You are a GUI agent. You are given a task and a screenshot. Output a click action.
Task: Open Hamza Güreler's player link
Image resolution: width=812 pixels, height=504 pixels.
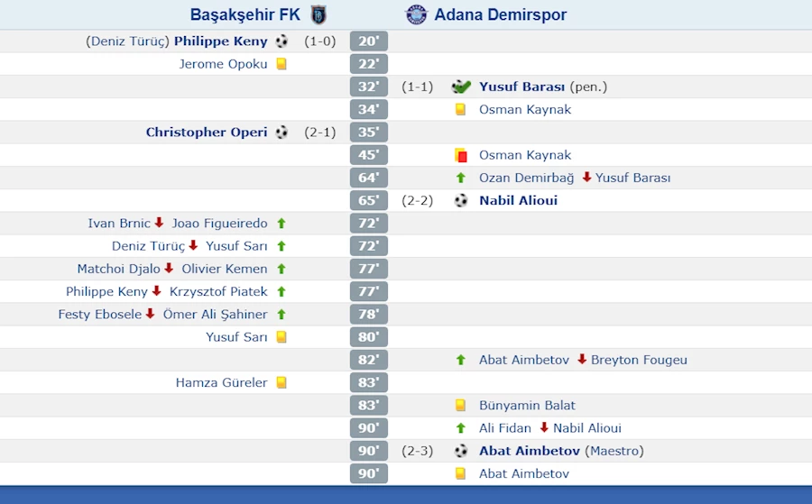[x=222, y=382]
